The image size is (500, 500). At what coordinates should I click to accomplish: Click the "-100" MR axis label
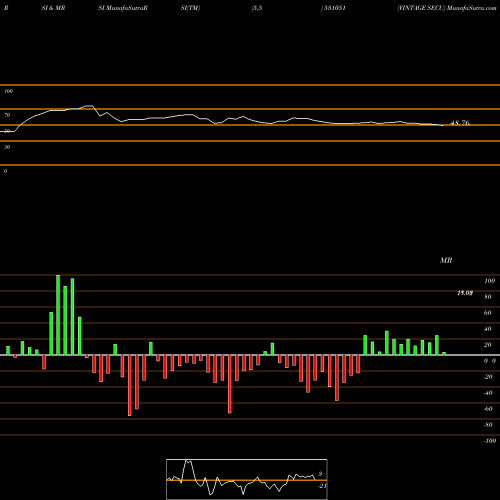pyautogui.click(x=490, y=441)
